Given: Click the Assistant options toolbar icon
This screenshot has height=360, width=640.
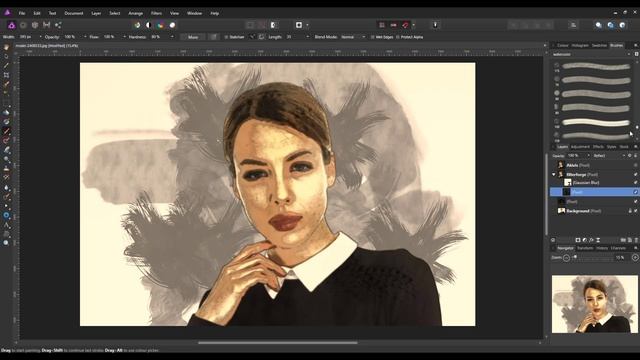Looking at the screenshot, I should click(x=435, y=25).
